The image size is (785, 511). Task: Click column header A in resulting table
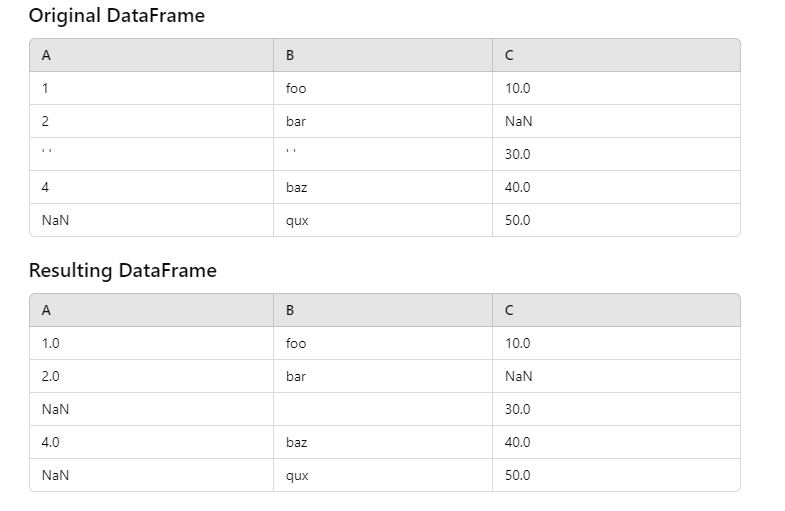pyautogui.click(x=46, y=310)
